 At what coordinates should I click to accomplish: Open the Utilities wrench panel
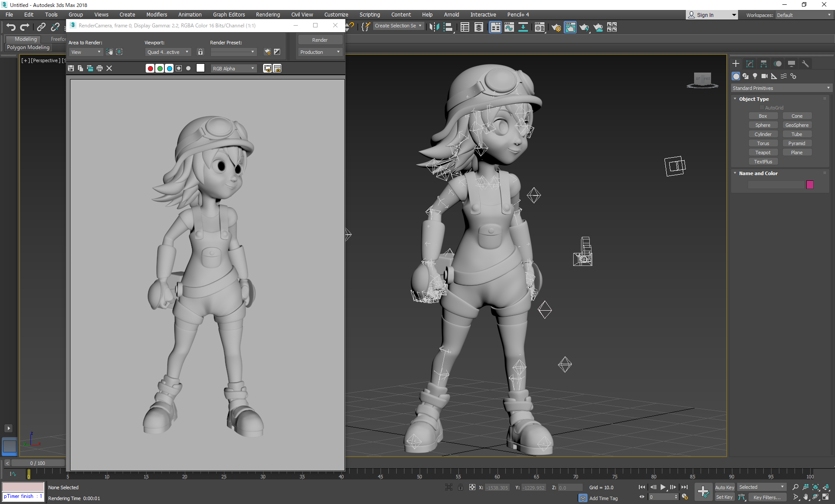tap(805, 63)
